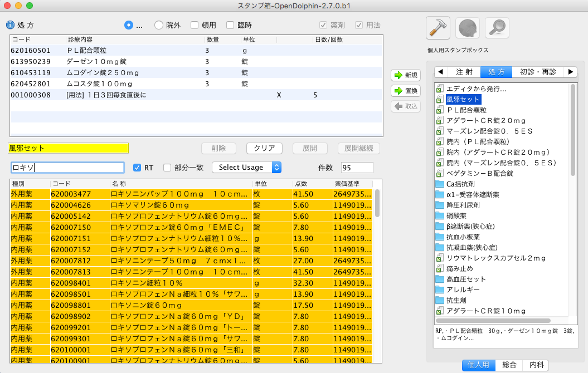
Task: Select the ＰＬ配合顆粒 stamp in the tree
Action: point(470,110)
